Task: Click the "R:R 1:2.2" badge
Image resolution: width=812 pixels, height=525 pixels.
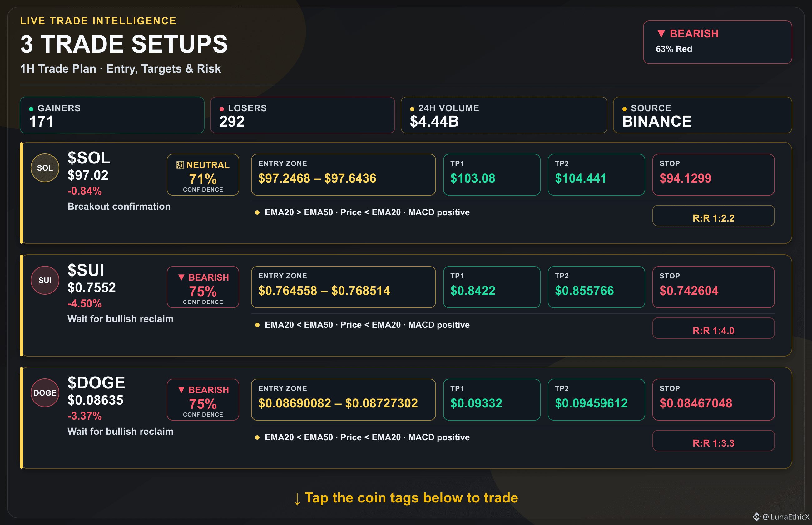Action: click(713, 216)
